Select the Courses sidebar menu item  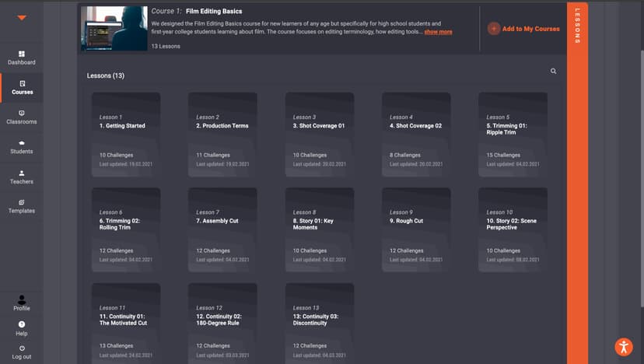22,87
